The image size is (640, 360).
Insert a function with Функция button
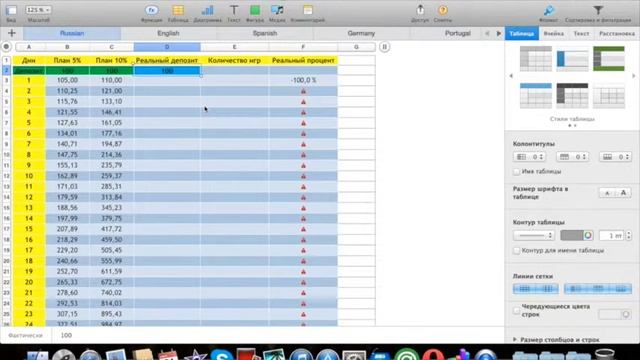point(151,12)
